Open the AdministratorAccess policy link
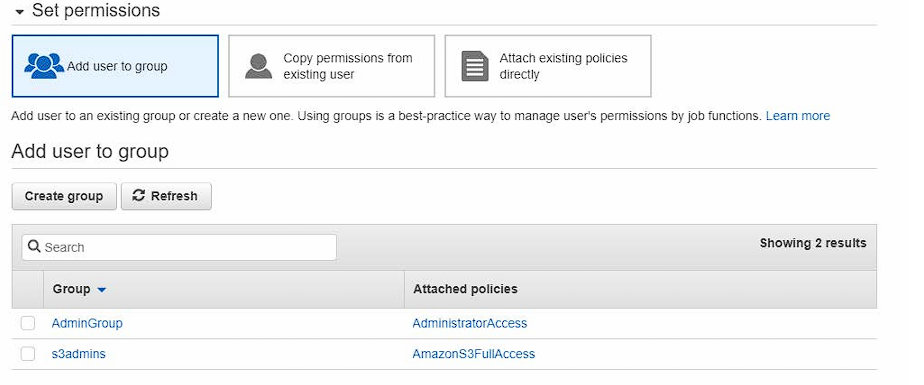 [x=470, y=323]
